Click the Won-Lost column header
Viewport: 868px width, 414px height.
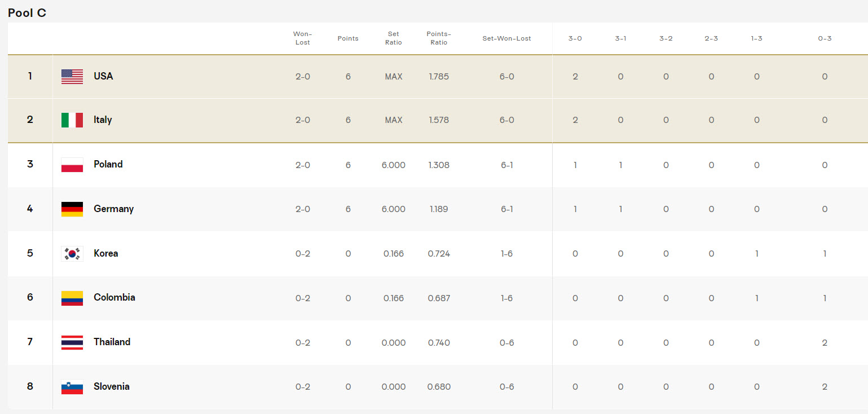302,38
